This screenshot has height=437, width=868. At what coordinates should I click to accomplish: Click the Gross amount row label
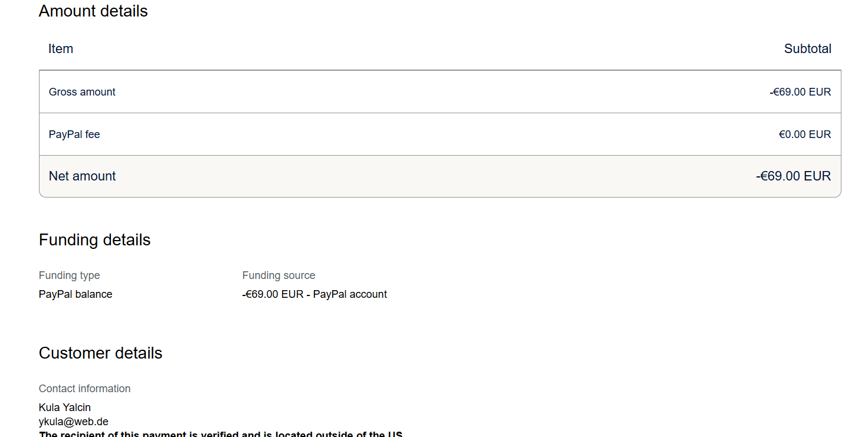coord(82,92)
